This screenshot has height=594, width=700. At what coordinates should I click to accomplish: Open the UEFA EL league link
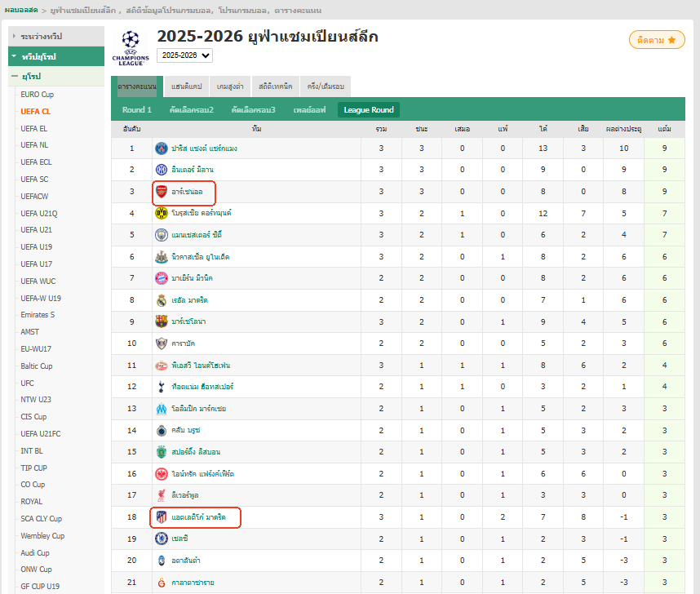tap(34, 128)
